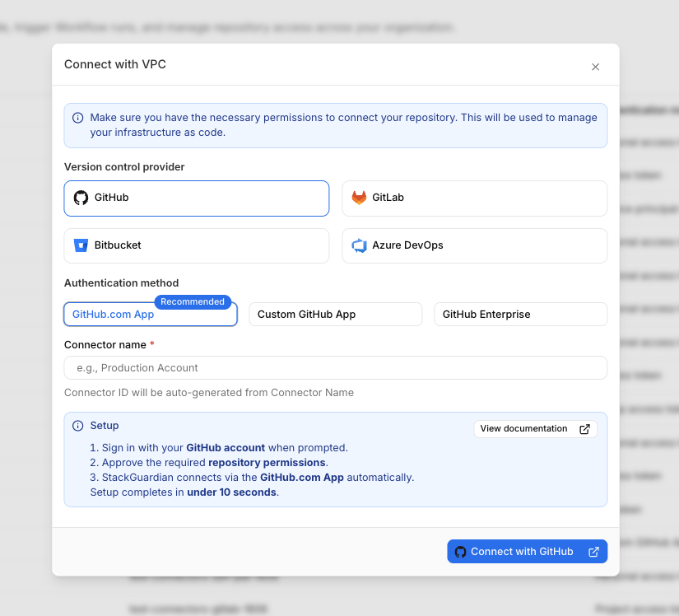This screenshot has width=679, height=616.
Task: Click the GitLab fox logo icon
Action: coord(359,198)
